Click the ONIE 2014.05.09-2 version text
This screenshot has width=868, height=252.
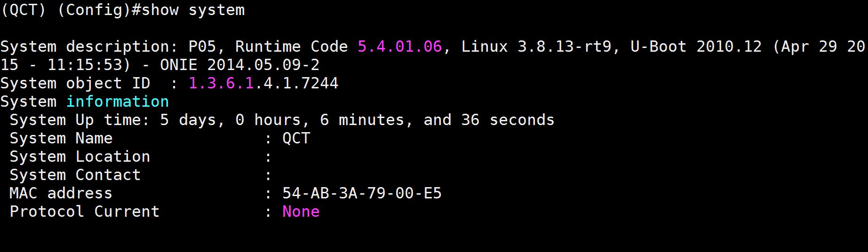pos(239,65)
